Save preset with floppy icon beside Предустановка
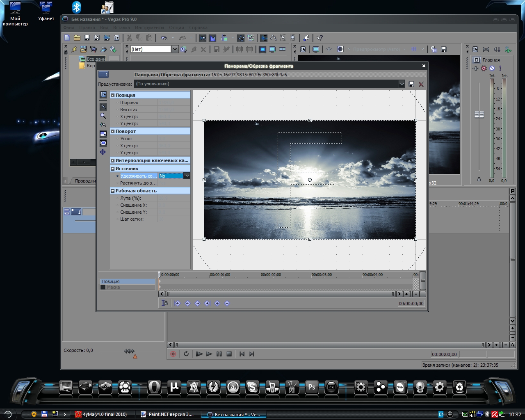Image resolution: width=525 pixels, height=420 pixels. (x=411, y=84)
